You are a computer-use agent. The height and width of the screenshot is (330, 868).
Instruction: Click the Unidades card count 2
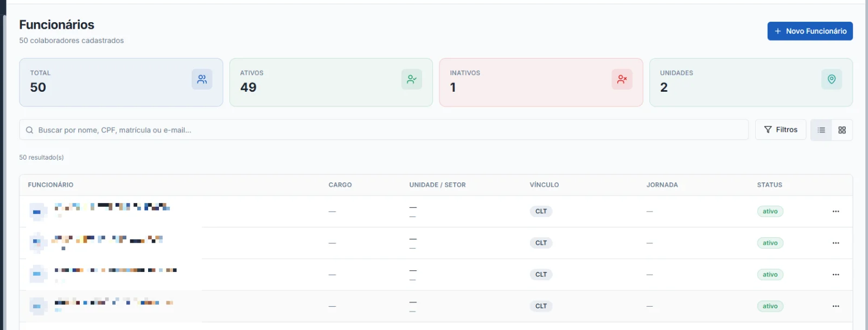click(x=663, y=87)
